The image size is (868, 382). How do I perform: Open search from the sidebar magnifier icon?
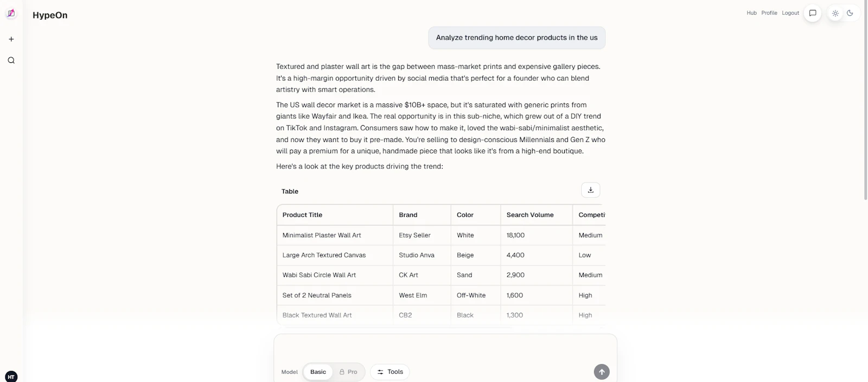pyautogui.click(x=11, y=60)
